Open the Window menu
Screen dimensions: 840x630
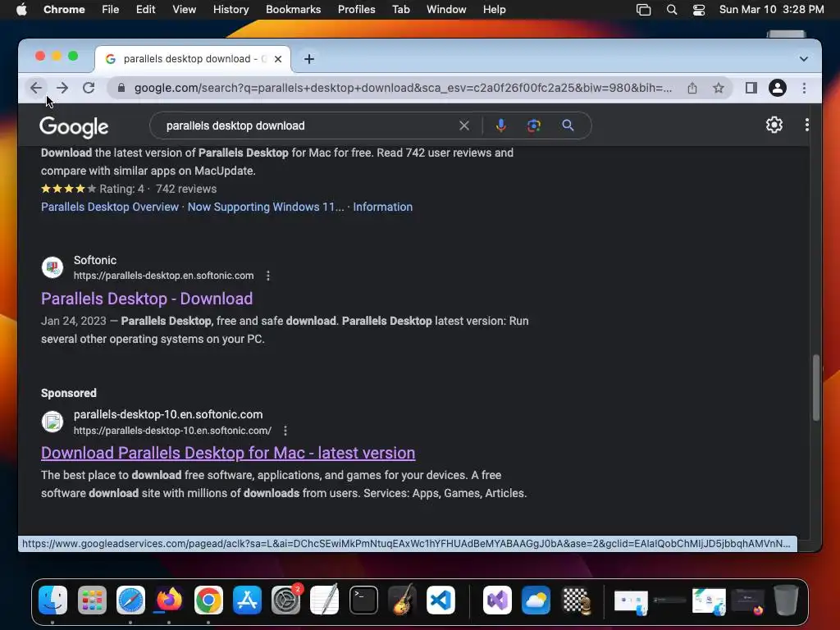coord(446,10)
